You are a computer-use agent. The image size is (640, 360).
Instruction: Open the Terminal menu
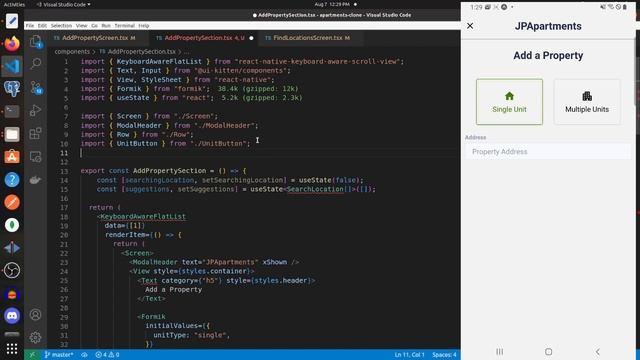coord(124,26)
